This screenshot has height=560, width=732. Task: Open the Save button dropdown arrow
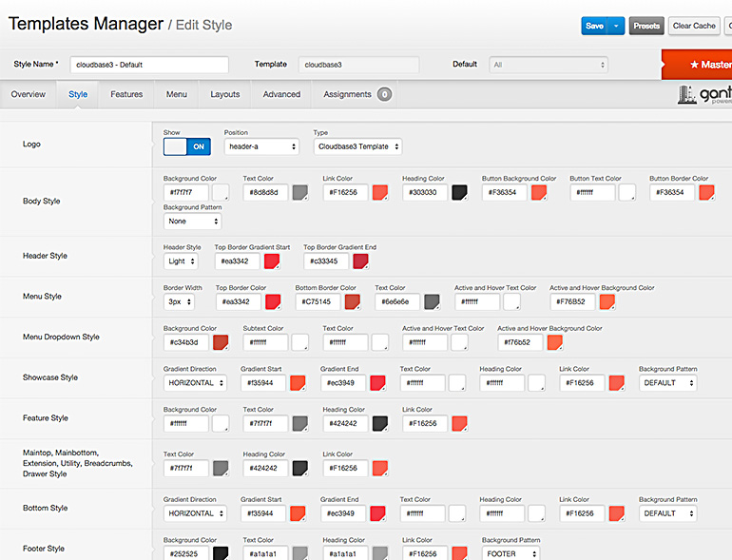point(616,26)
